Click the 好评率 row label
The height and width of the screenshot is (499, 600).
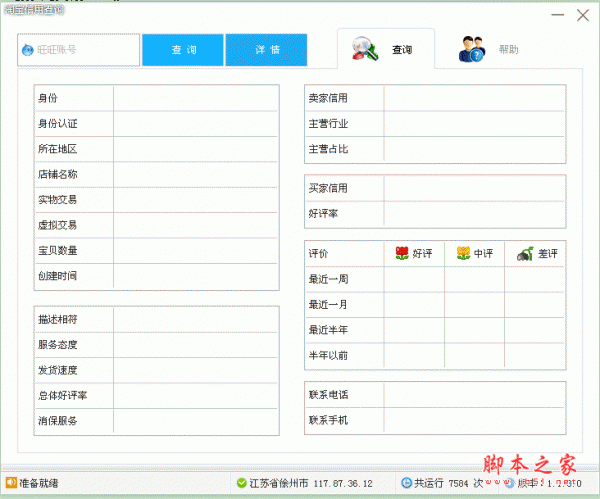point(323,214)
